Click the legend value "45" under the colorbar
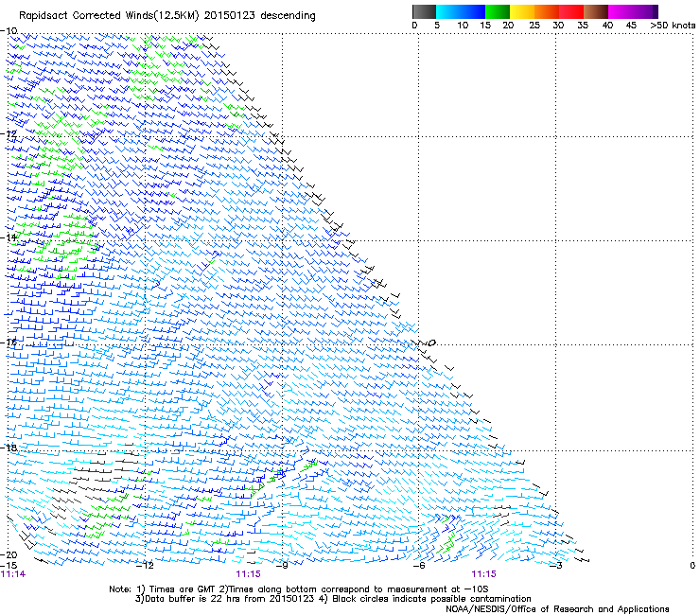 (631, 26)
